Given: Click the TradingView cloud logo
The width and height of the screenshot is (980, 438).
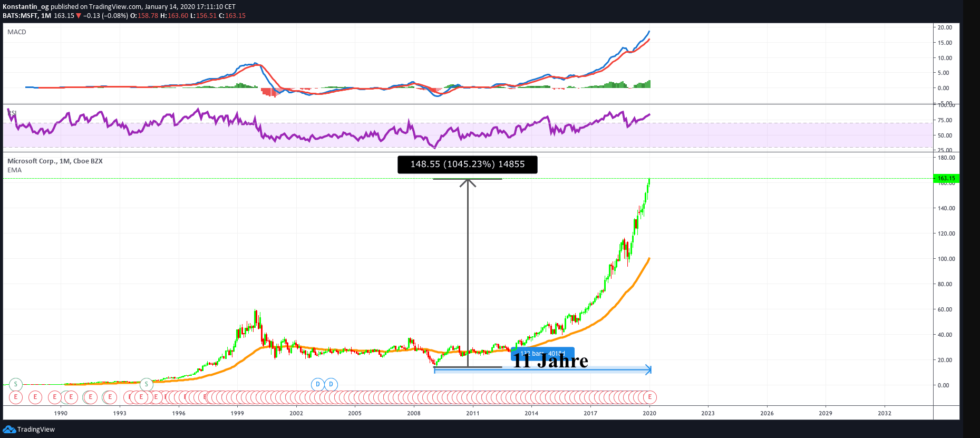Looking at the screenshot, I should [x=9, y=430].
